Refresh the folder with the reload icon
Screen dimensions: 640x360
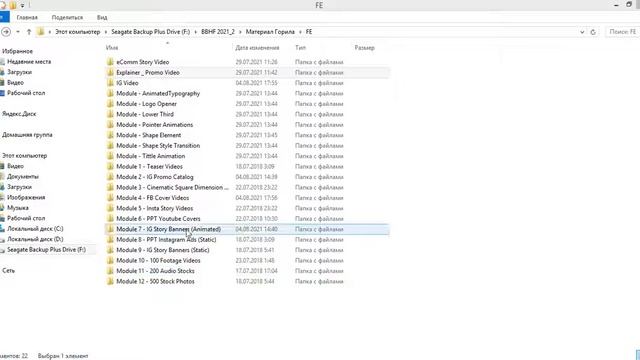593,32
